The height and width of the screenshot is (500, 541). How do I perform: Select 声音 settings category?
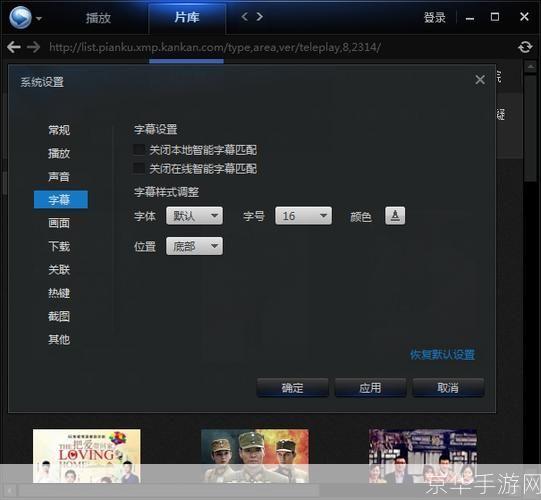(x=59, y=176)
